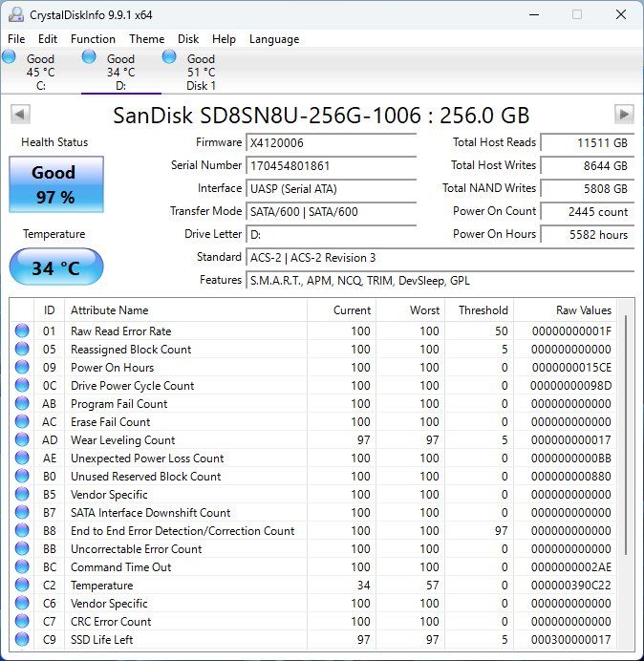Open the File menu
This screenshot has width=644, height=661.
point(16,39)
